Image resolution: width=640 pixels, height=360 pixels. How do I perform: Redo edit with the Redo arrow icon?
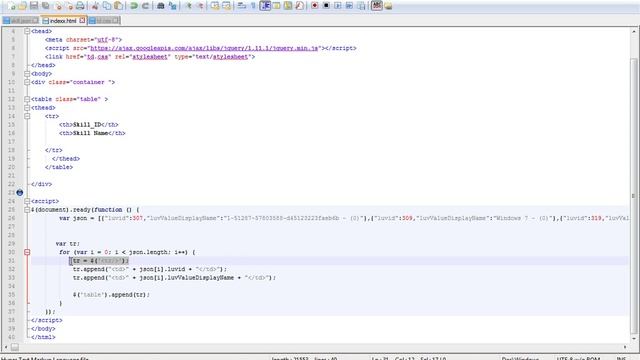[145, 6]
